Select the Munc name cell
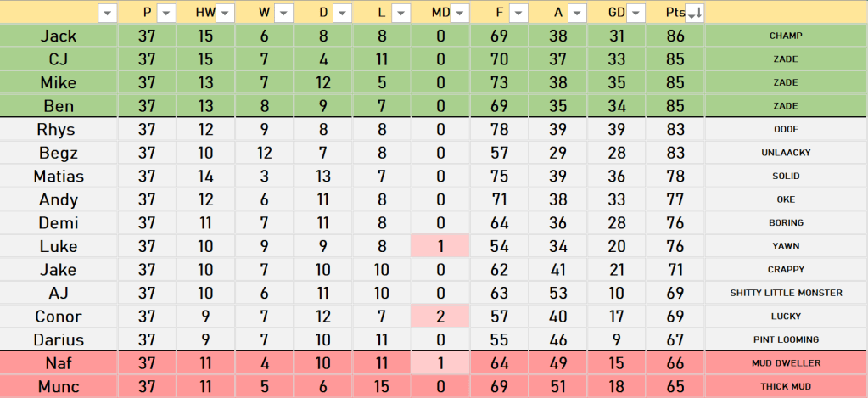The height and width of the screenshot is (398, 868). (59, 386)
